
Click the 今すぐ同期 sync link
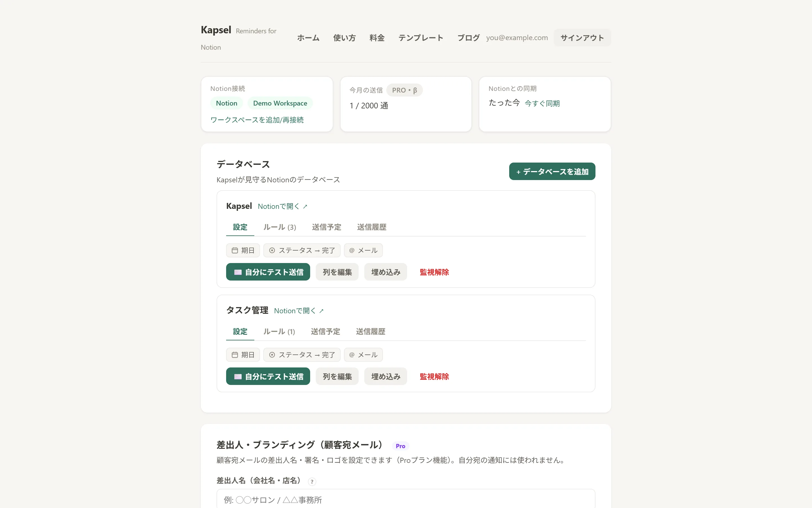pyautogui.click(x=542, y=104)
